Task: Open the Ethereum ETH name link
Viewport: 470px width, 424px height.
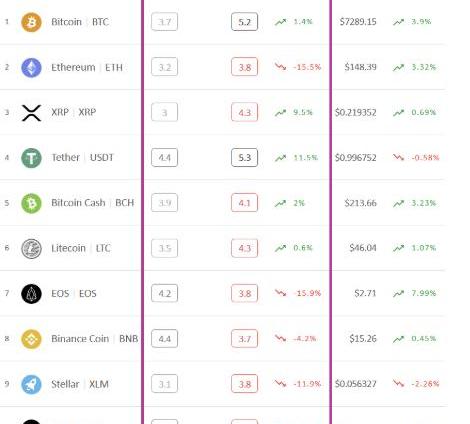Action: (x=87, y=67)
